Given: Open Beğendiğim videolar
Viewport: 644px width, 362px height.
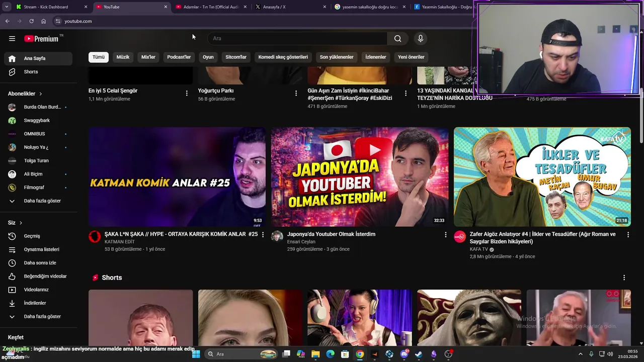Looking at the screenshot, I should coord(38,277).
